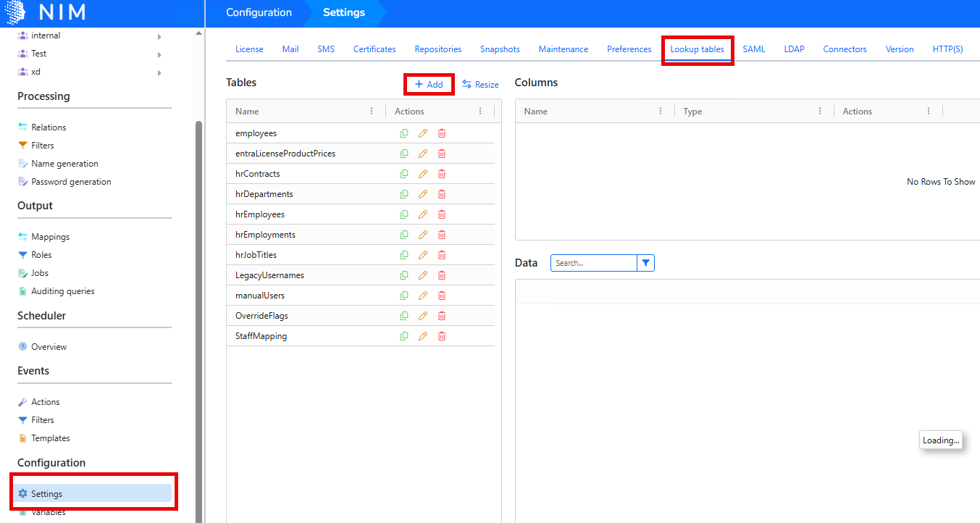The height and width of the screenshot is (523, 980).
Task: Open Tables Name column menu
Action: pyautogui.click(x=372, y=112)
